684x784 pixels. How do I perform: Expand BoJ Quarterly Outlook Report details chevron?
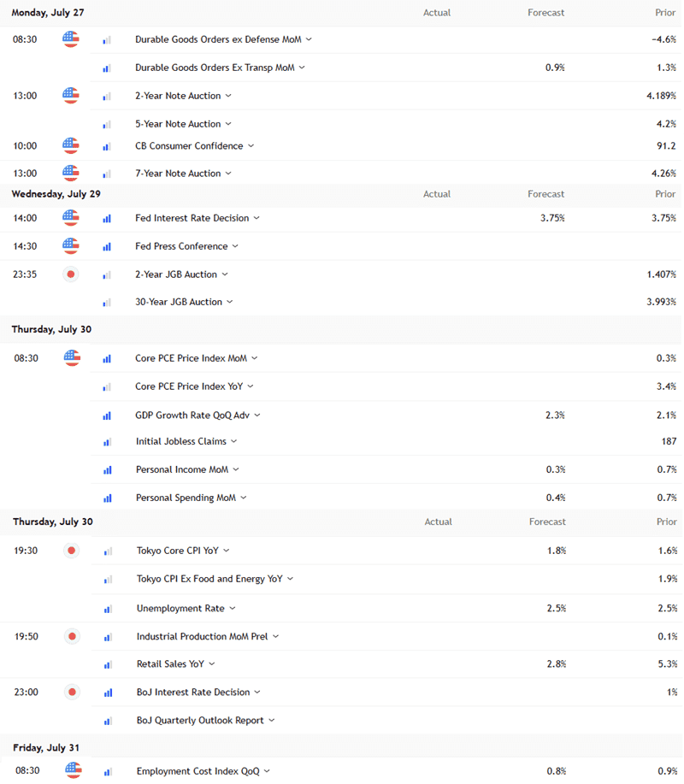272,720
